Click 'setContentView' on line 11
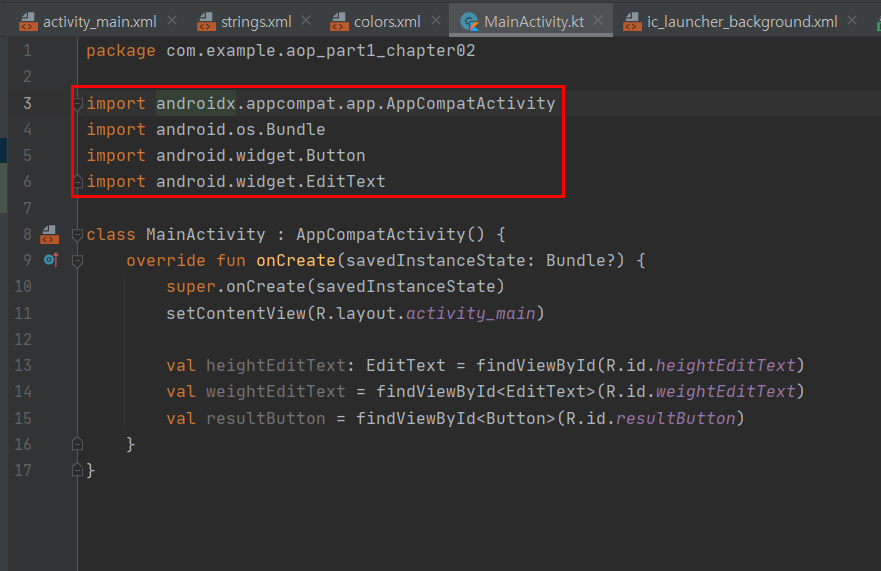This screenshot has height=571, width=881. 236,313
